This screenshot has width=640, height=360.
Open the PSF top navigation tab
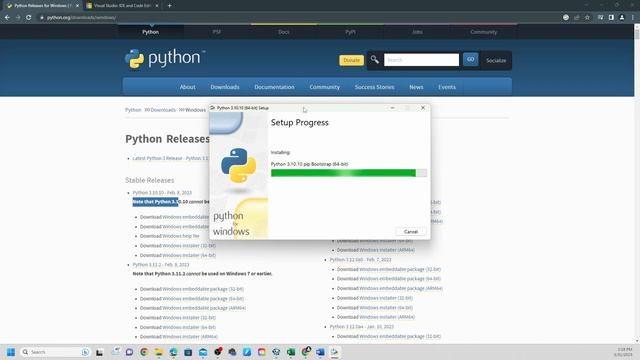(x=217, y=32)
